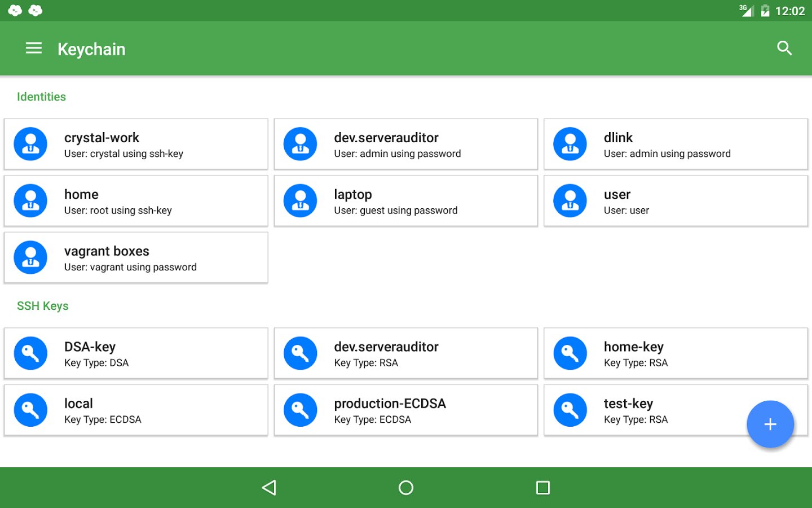The image size is (812, 508).
Task: Select the home-key SSH key
Action: [676, 353]
